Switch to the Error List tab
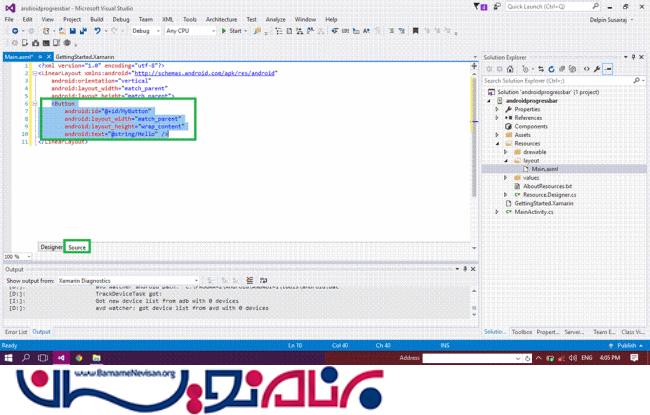Viewport: 650px width, 415px height. (16, 331)
